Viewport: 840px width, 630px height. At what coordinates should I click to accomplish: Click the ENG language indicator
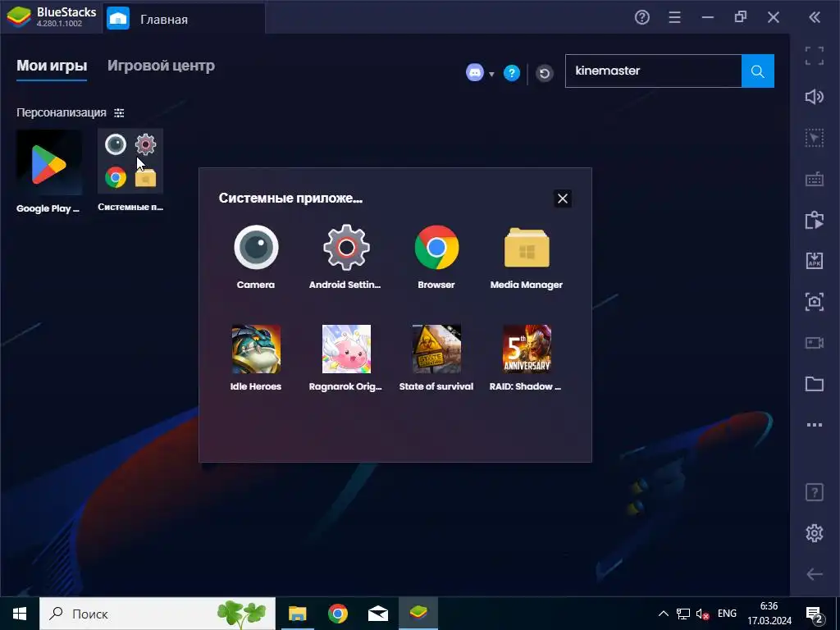click(727, 614)
